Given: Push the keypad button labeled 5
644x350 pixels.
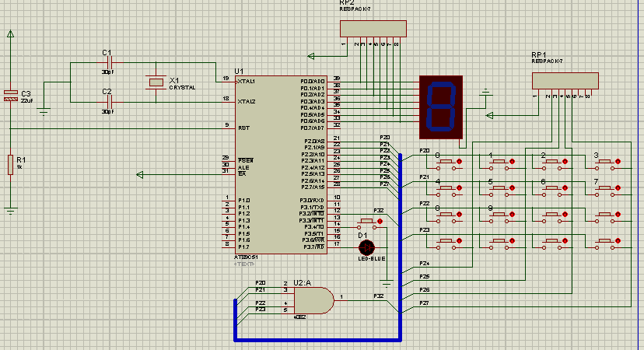Looking at the screenshot, I should point(499,189).
